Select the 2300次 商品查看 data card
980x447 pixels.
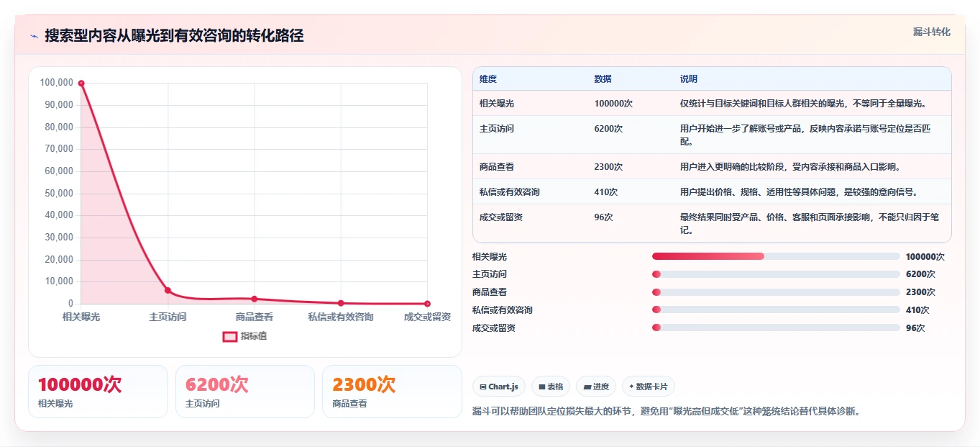(392, 392)
